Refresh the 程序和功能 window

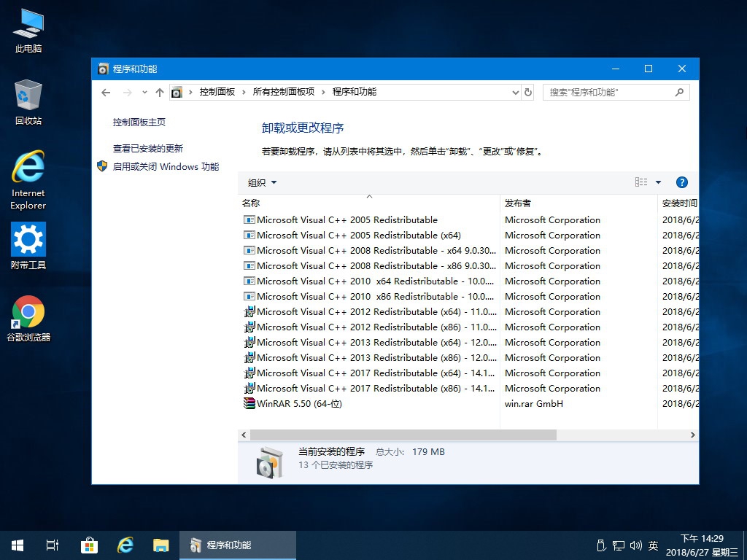[x=528, y=92]
